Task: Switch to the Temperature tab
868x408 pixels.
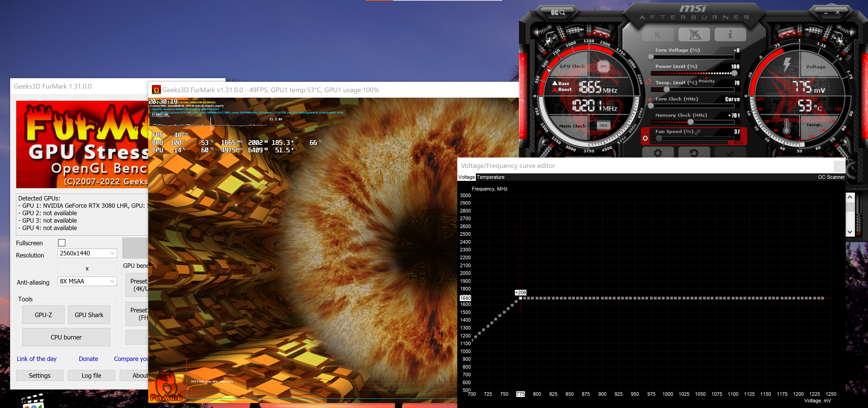Action: click(490, 177)
